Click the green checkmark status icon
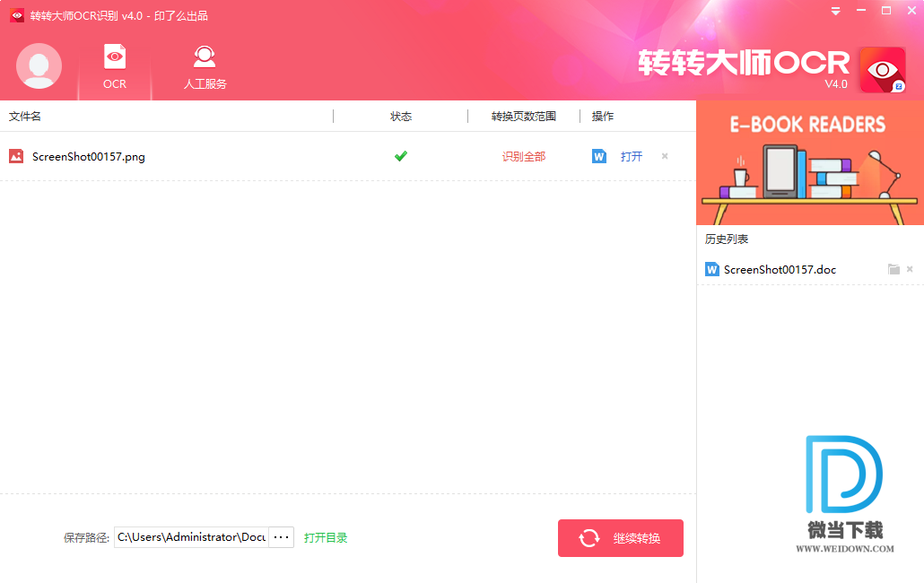The width and height of the screenshot is (924, 583). point(401,156)
